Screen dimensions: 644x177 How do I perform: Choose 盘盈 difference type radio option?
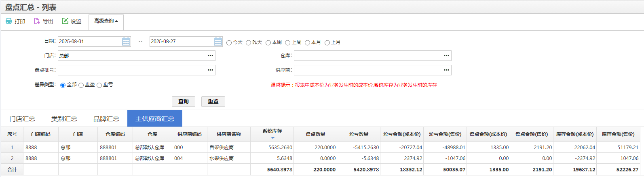81,85
